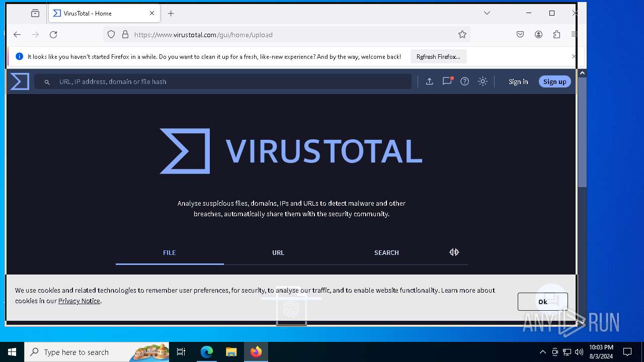Image resolution: width=644 pixels, height=362 pixels.
Task: Click Firefox forward arrow button
Action: pos(35,35)
